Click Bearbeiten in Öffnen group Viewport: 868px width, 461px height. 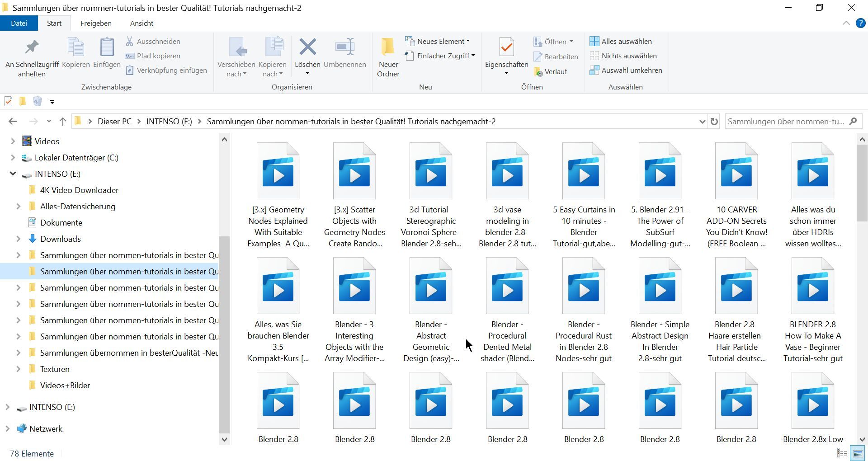click(x=556, y=56)
